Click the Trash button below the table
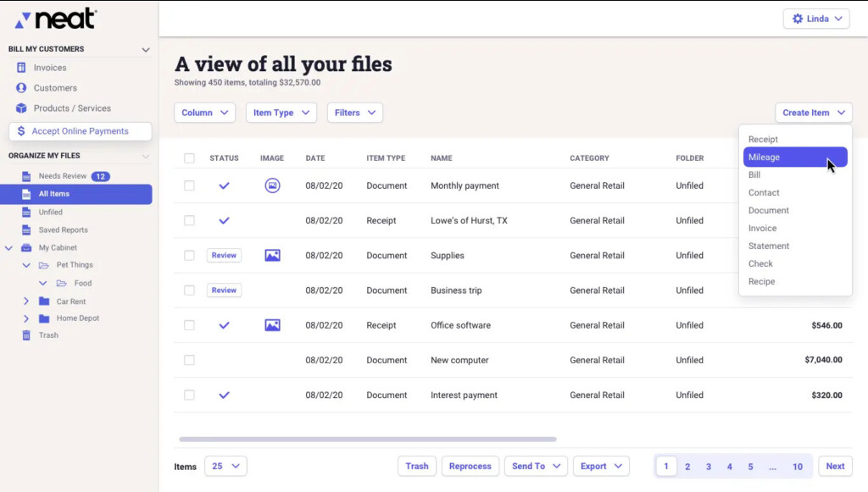 [x=417, y=466]
